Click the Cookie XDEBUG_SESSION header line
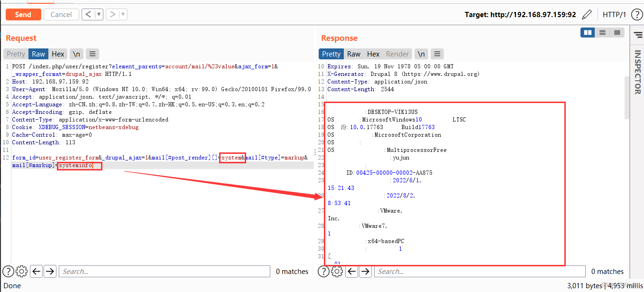This screenshot has width=644, height=292. pos(75,127)
